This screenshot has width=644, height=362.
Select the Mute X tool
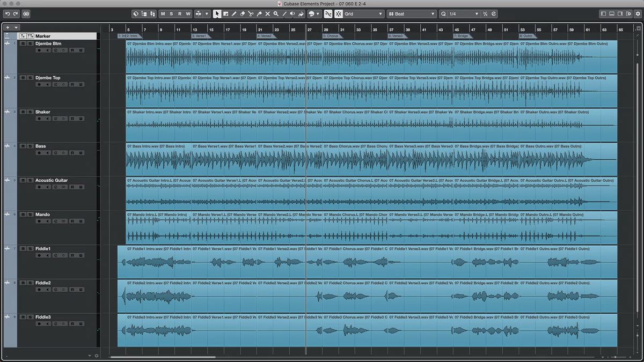[267, 14]
